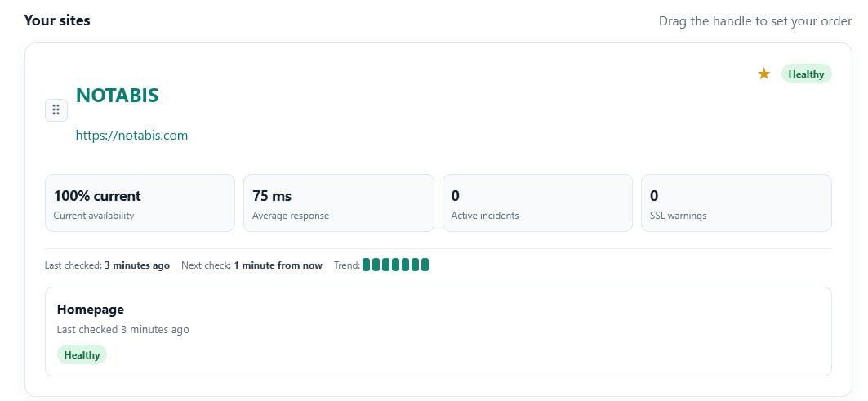Click the Trend status bars
This screenshot has height=401, width=868.
tap(395, 265)
